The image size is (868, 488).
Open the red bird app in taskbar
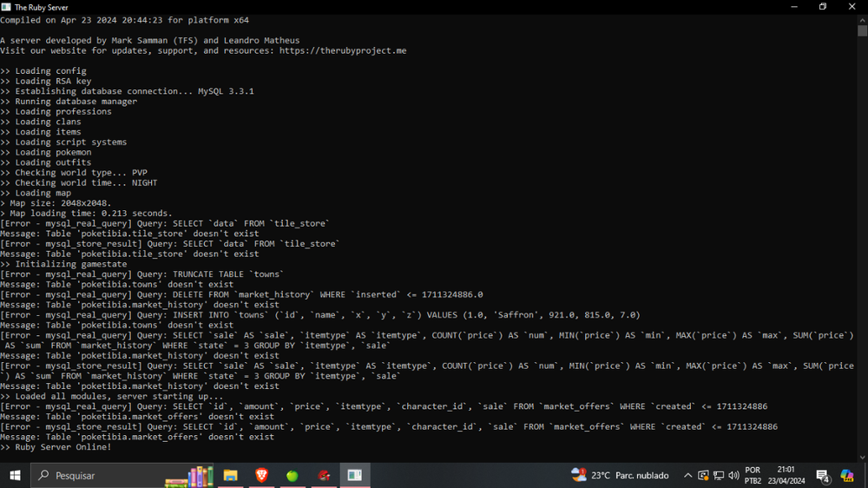[x=324, y=475]
